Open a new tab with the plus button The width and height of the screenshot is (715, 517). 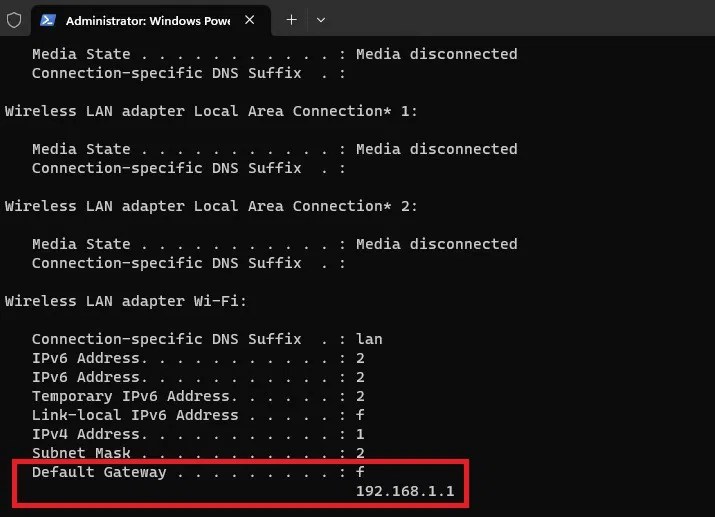[291, 20]
